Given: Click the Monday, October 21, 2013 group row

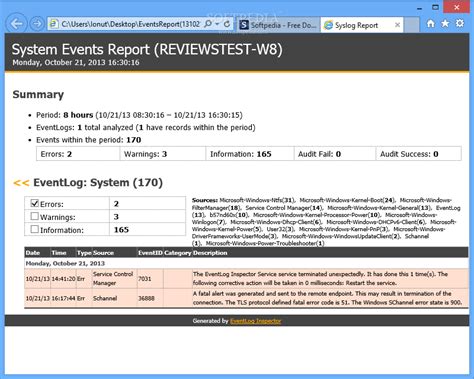Looking at the screenshot, I should (246, 263).
